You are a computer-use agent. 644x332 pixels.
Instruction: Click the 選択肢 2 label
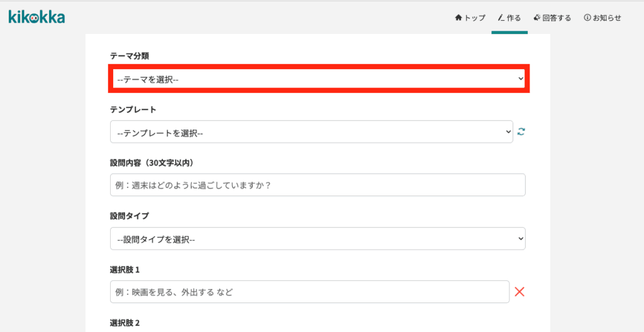coord(125,323)
